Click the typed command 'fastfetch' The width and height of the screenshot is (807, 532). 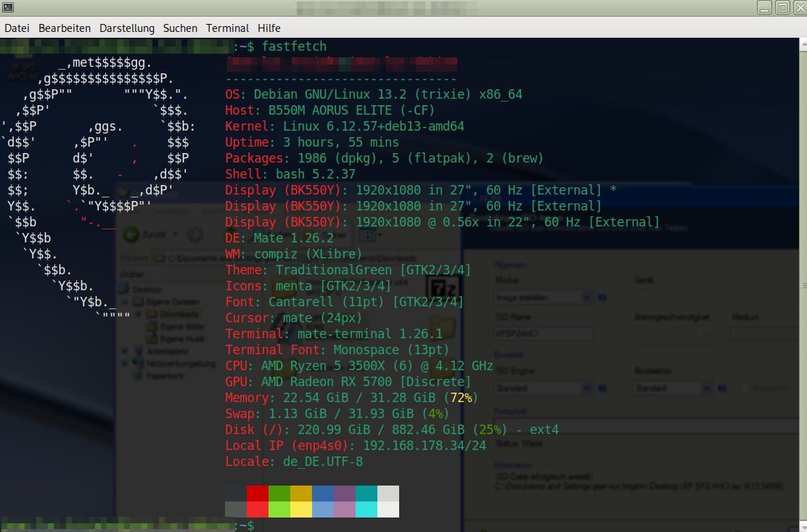tap(294, 46)
